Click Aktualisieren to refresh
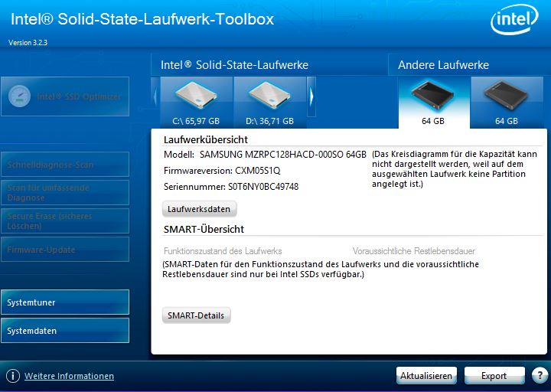The width and height of the screenshot is (551, 392). click(x=426, y=376)
